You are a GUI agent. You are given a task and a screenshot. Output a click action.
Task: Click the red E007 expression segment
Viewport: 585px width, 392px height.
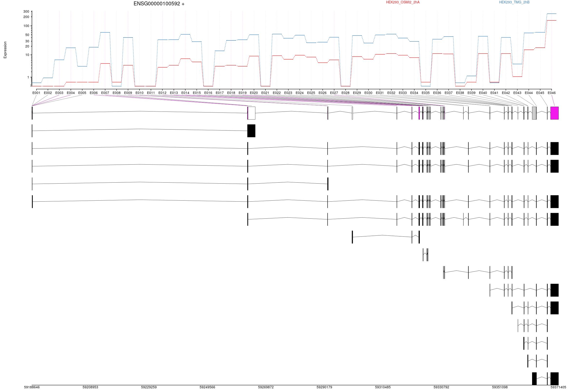coord(105,64)
